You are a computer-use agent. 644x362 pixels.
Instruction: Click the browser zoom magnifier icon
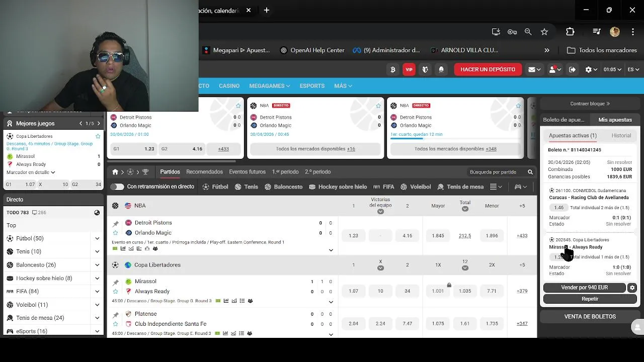tap(528, 32)
